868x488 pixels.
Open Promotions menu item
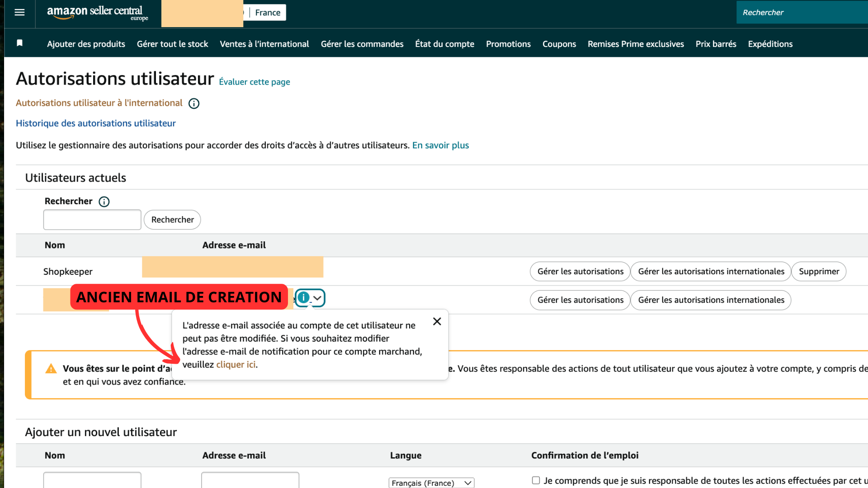pyautogui.click(x=508, y=44)
